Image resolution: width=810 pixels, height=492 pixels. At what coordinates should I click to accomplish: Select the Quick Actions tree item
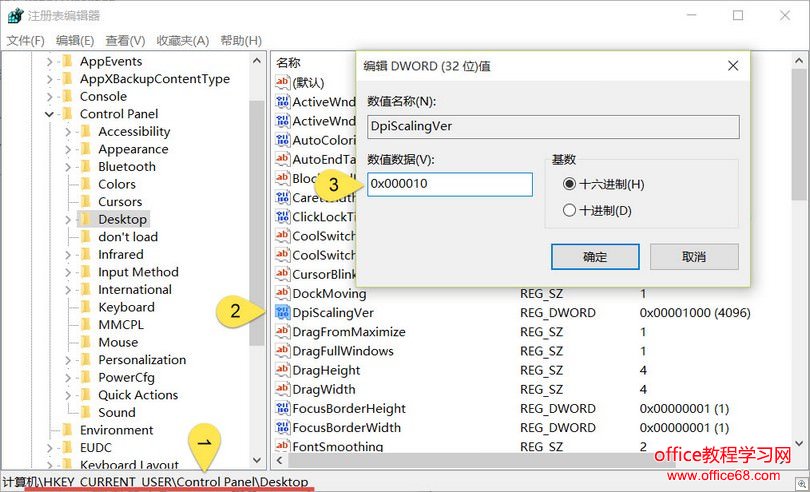pyautogui.click(x=138, y=395)
